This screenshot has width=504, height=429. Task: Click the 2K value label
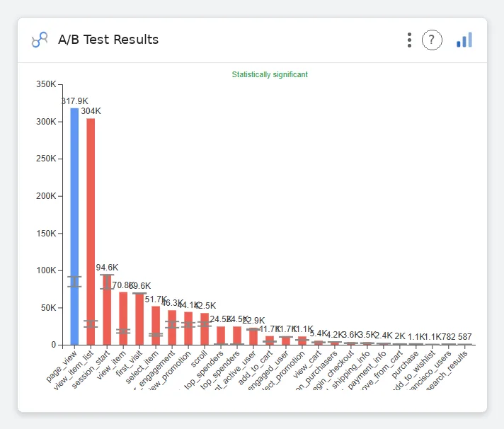[x=400, y=336]
